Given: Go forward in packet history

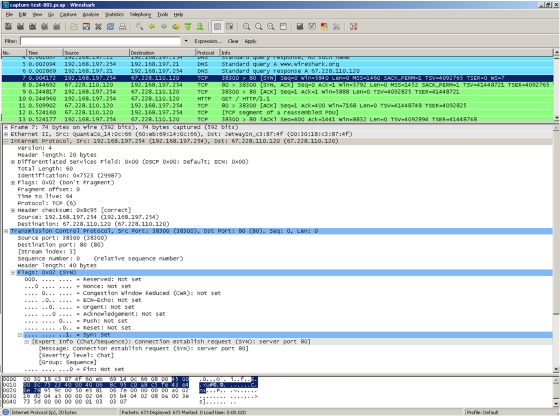Looking at the screenshot, I should pos(164,26).
